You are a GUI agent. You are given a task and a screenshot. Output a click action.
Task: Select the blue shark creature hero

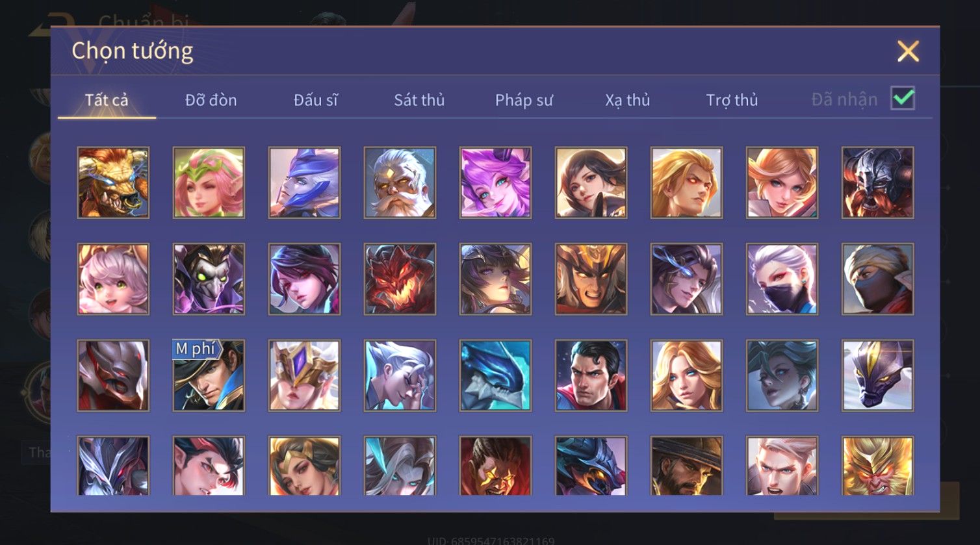(495, 375)
